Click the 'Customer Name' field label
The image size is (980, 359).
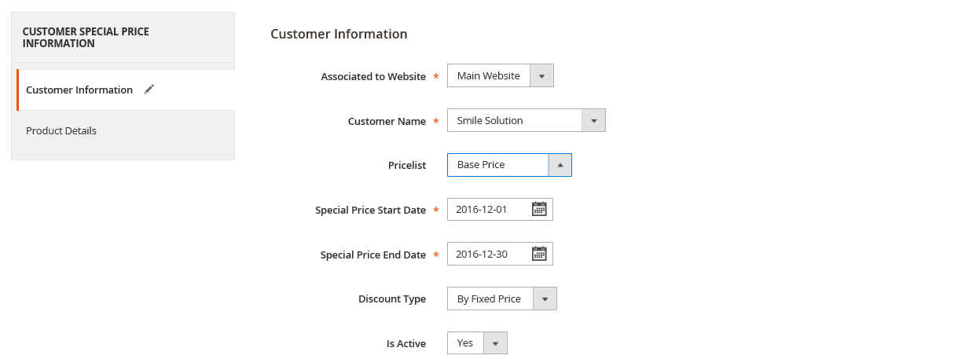[x=387, y=122]
